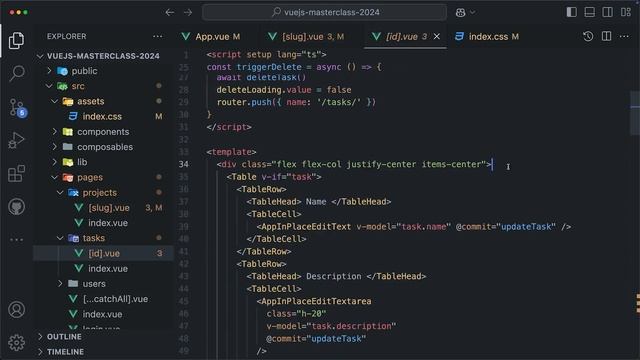Toggle primary side bar visibility
This screenshot has width=640, height=360.
571,12
